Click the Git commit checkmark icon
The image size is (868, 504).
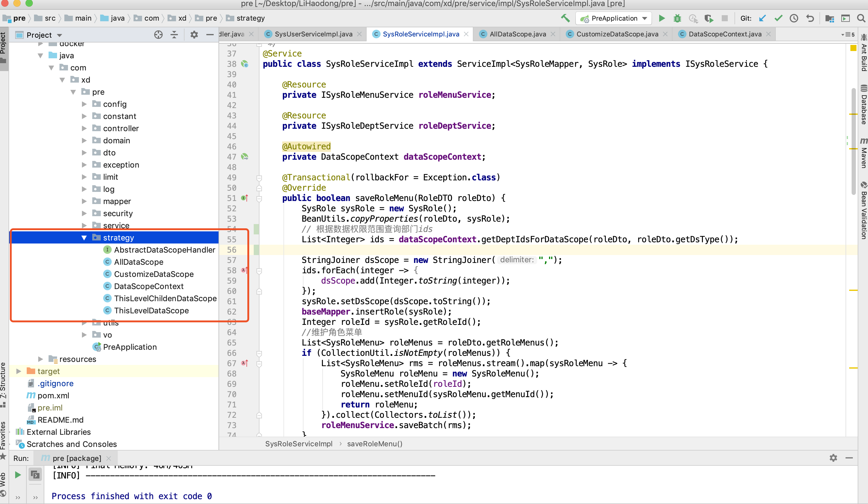(x=778, y=18)
